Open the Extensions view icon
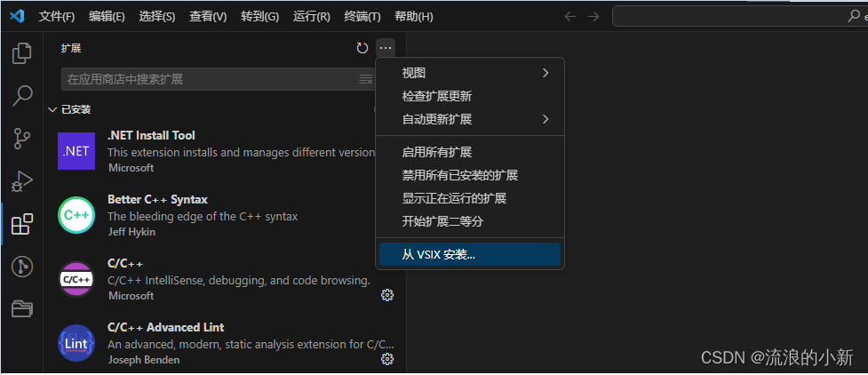Screen dimensions: 868x375 (22, 224)
